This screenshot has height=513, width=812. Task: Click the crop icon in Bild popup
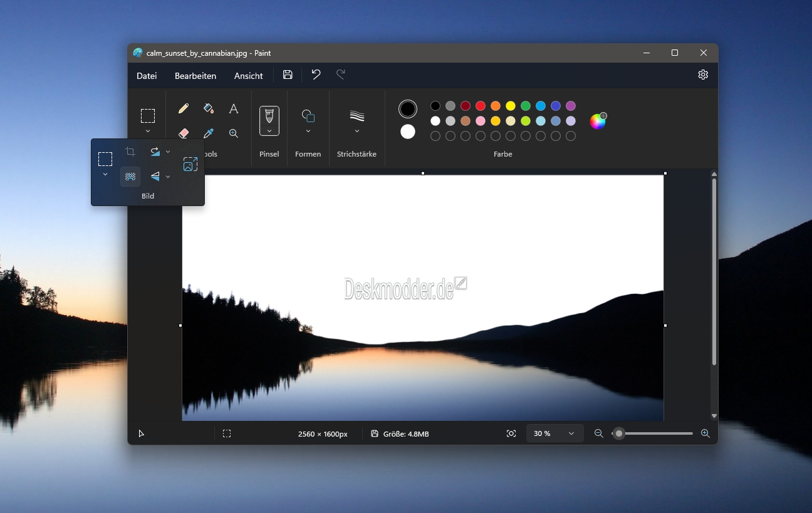[130, 152]
